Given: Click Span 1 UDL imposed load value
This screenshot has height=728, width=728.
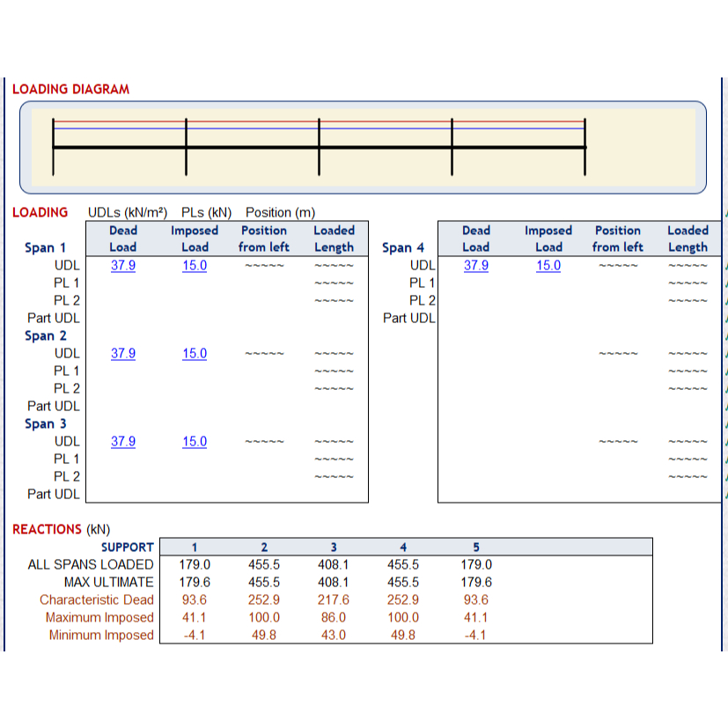Looking at the screenshot, I should point(195,265).
